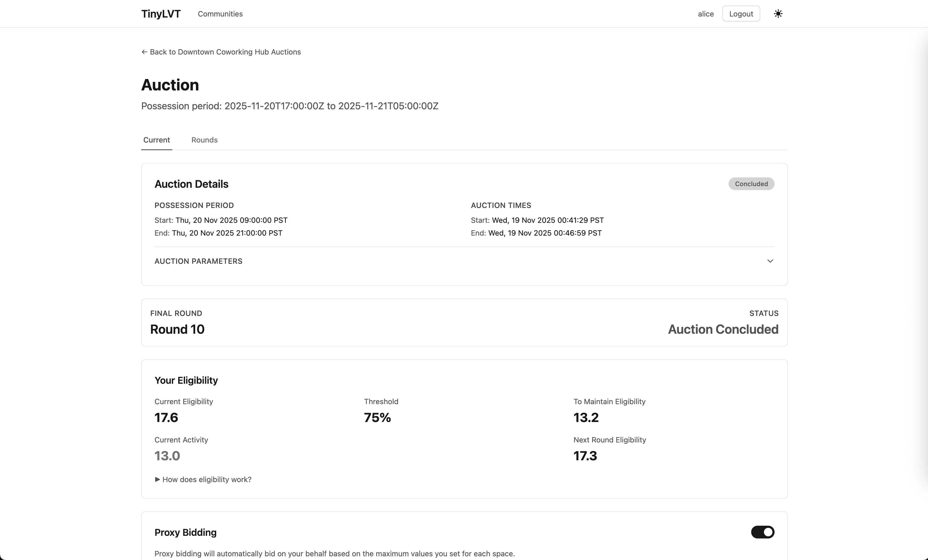Click the alice username

705,14
